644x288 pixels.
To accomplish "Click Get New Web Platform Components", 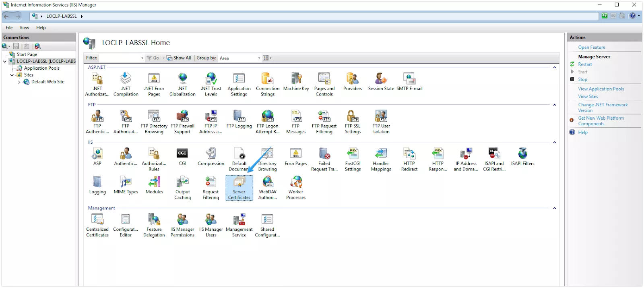I will (601, 121).
